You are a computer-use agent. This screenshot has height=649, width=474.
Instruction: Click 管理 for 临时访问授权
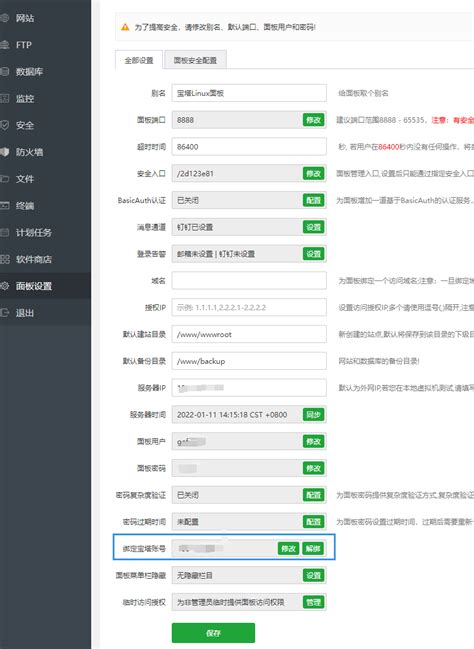313,602
